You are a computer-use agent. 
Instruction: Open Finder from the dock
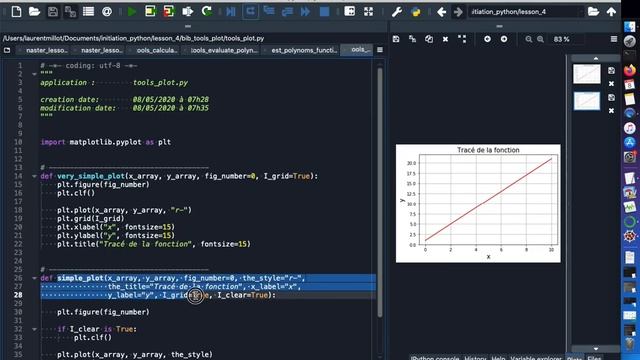630,27
